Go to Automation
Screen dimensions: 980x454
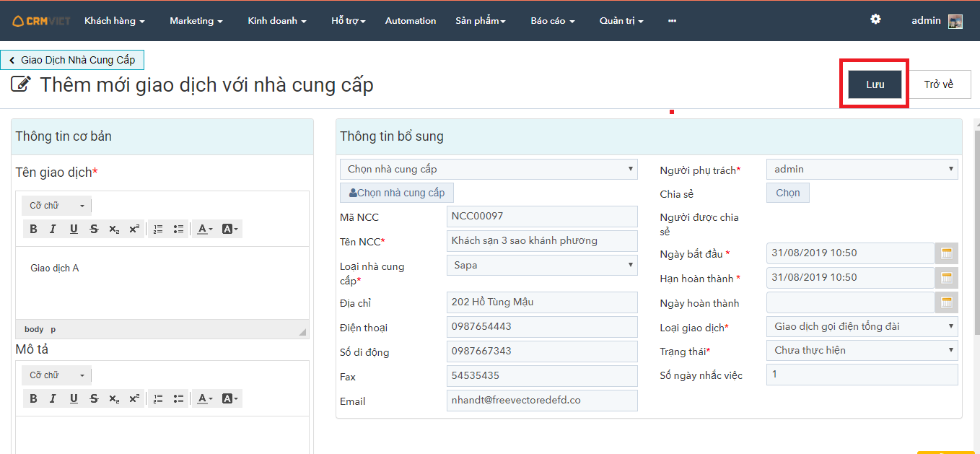(x=411, y=21)
